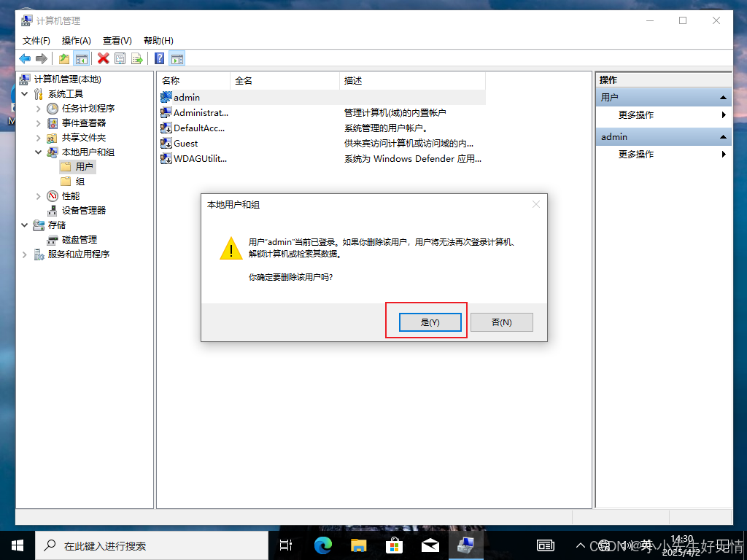Open the 帮助(H) menu
The width and height of the screenshot is (747, 560).
(x=158, y=41)
